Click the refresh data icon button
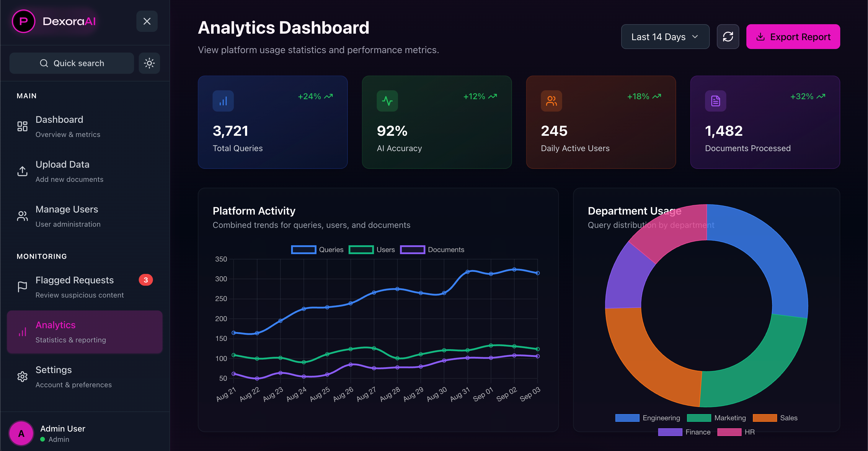The image size is (868, 451). [x=727, y=37]
